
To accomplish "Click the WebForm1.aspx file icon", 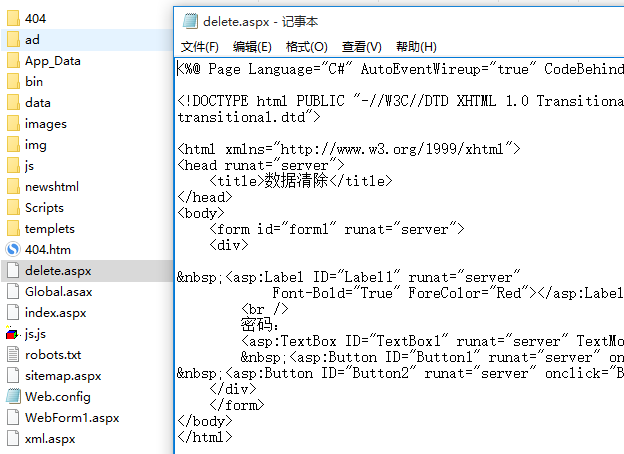I will coord(13,417).
